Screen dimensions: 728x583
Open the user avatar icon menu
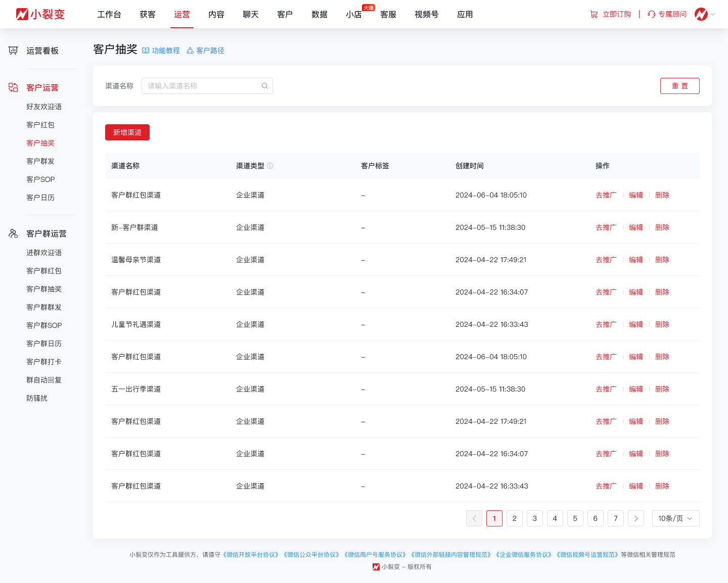(x=701, y=14)
